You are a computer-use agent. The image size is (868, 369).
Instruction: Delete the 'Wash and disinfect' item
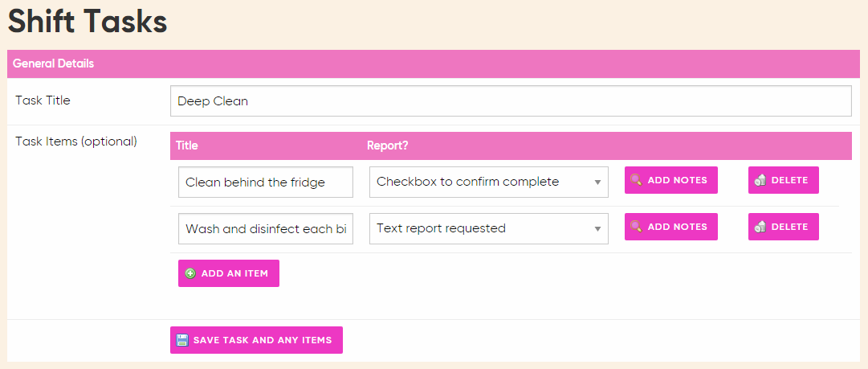point(784,227)
